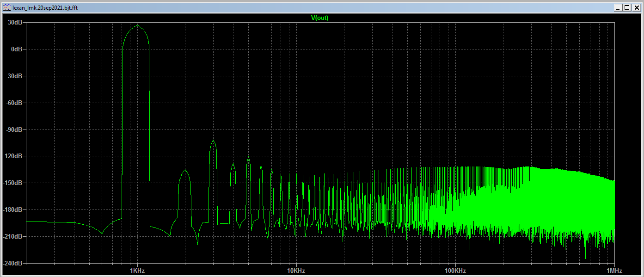Click the 1KHz frequency axis label
The width and height of the screenshot is (644, 277).
[x=137, y=271]
